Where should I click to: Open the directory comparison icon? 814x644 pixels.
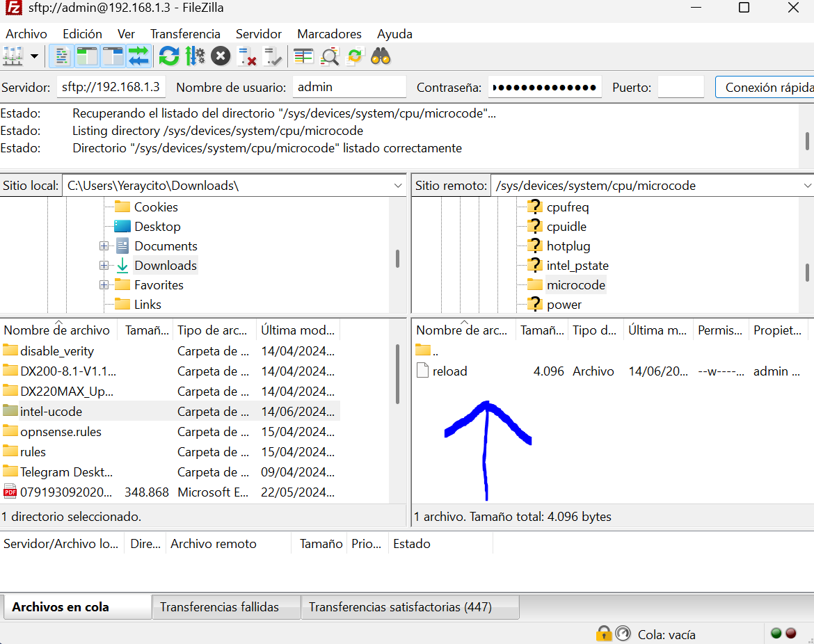pos(330,56)
